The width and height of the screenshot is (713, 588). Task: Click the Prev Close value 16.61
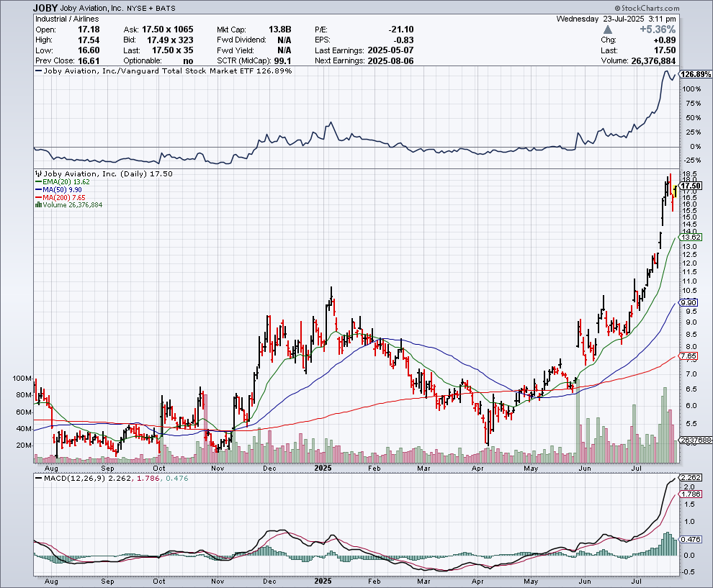pos(89,61)
